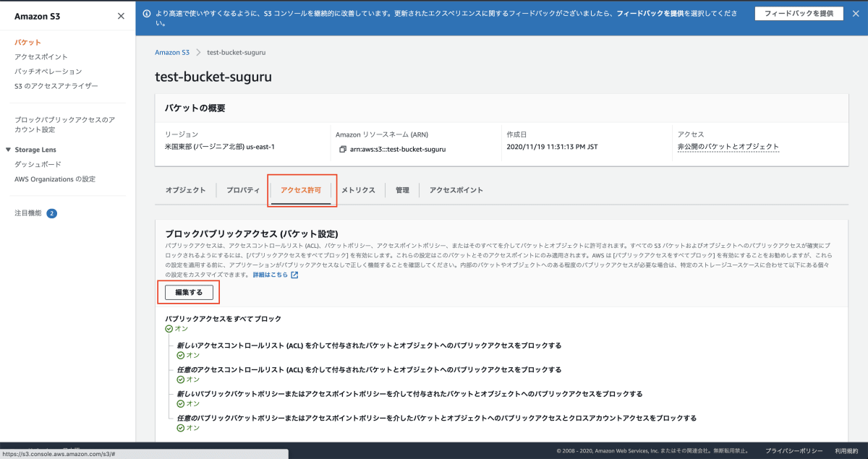This screenshot has width=868, height=459.
Task: Click the blue badge 2 next to 注目機能
Action: (52, 213)
